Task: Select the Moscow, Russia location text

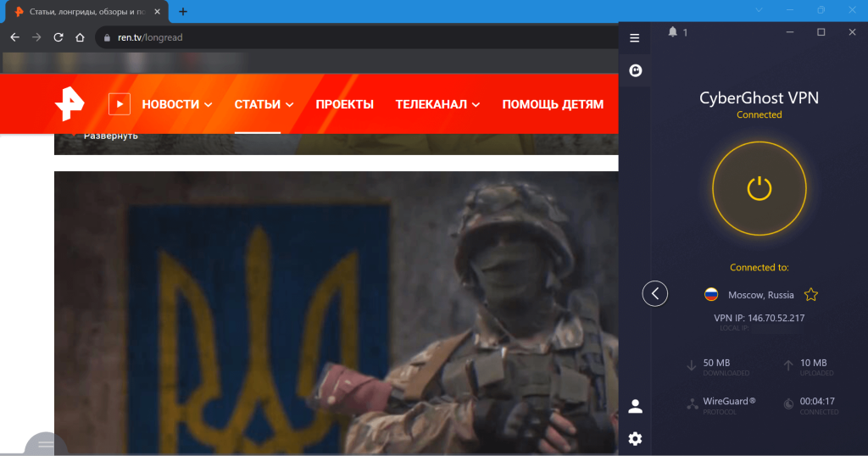Action: [x=760, y=295]
